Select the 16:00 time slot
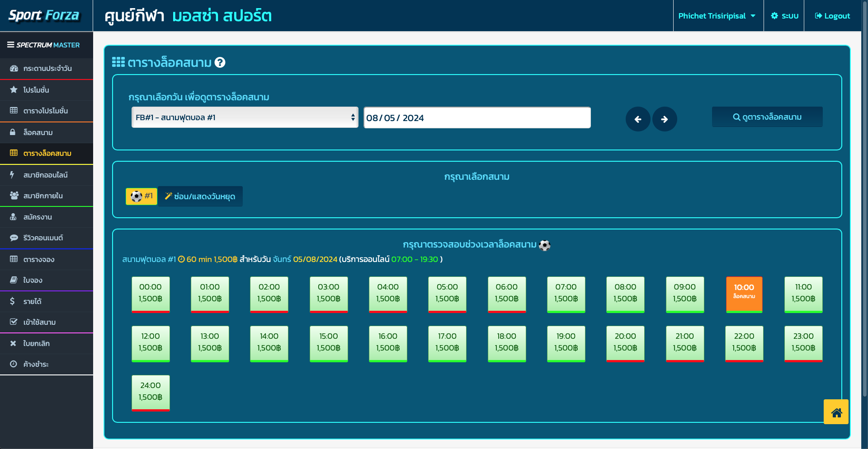 point(388,343)
